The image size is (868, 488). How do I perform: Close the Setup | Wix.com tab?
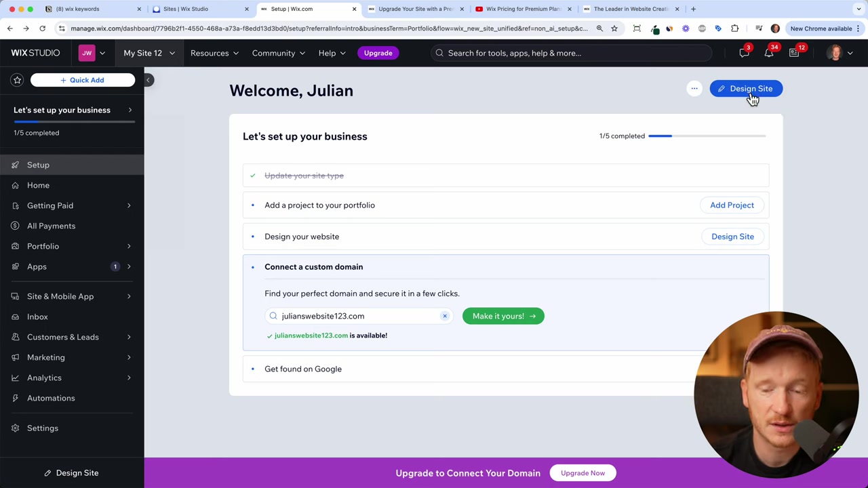pyautogui.click(x=354, y=9)
